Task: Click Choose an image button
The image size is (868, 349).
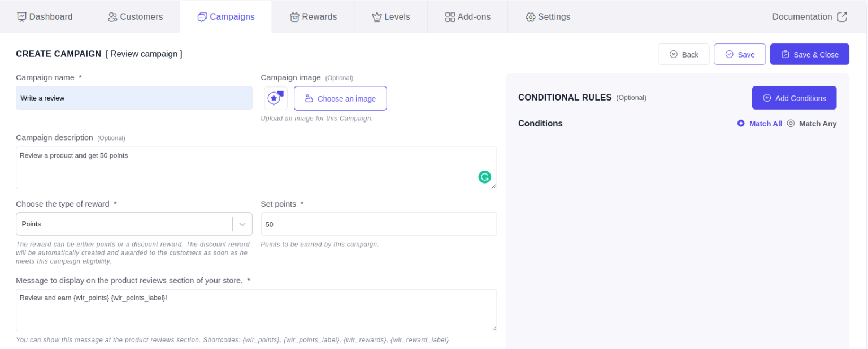Action: (340, 98)
